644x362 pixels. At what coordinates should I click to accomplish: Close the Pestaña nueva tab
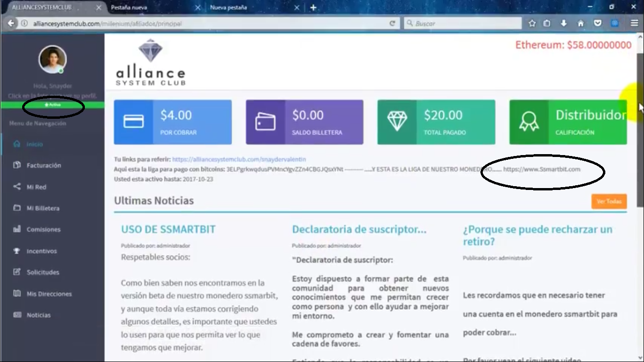(x=198, y=8)
